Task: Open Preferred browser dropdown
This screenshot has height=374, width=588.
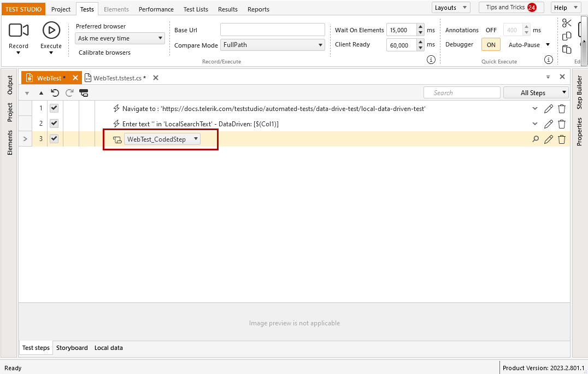Action: [x=120, y=38]
